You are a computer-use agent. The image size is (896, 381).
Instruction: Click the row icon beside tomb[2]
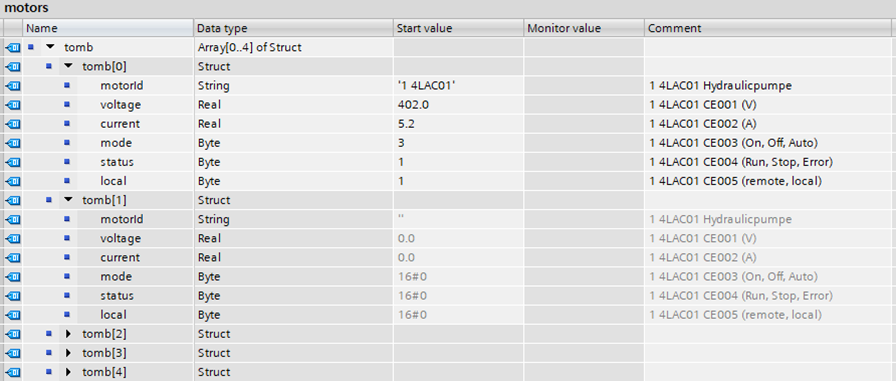point(13,334)
